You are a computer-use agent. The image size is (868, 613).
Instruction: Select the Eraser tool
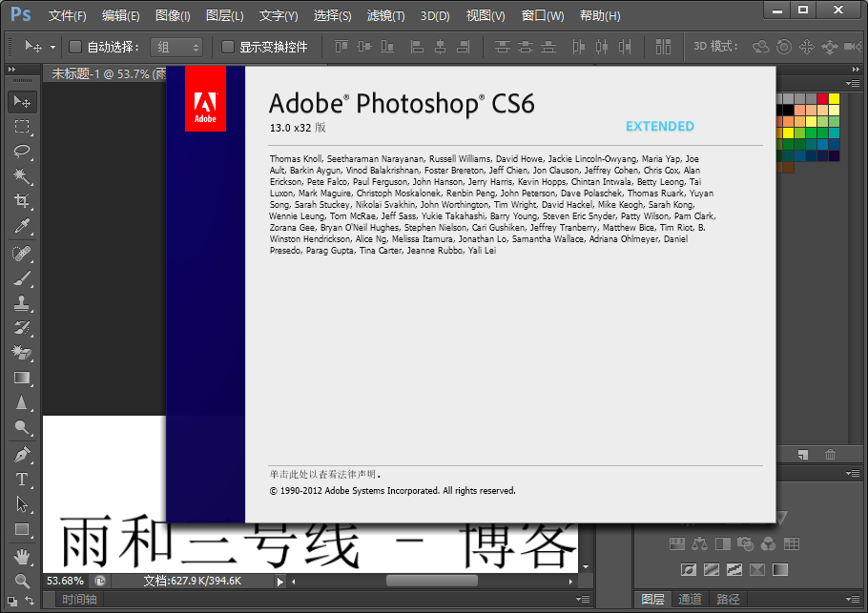click(22, 353)
